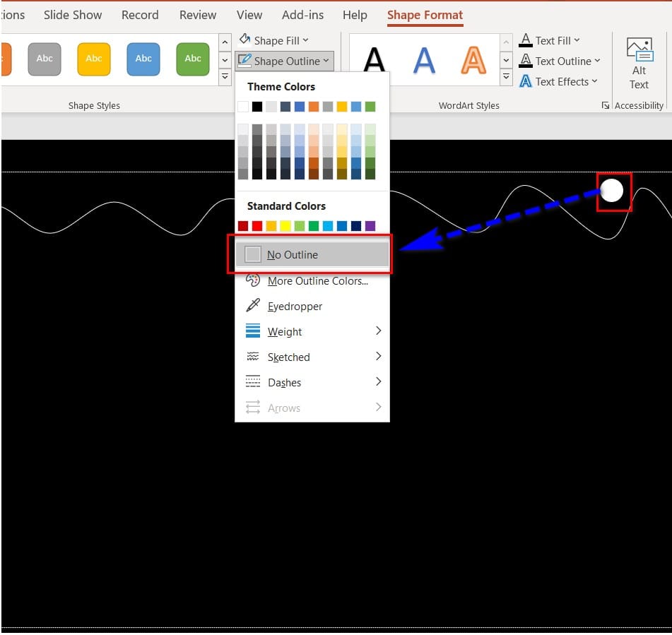This screenshot has height=635, width=672.
Task: Expand the Text Effects dropdown arrow
Action: tap(594, 81)
